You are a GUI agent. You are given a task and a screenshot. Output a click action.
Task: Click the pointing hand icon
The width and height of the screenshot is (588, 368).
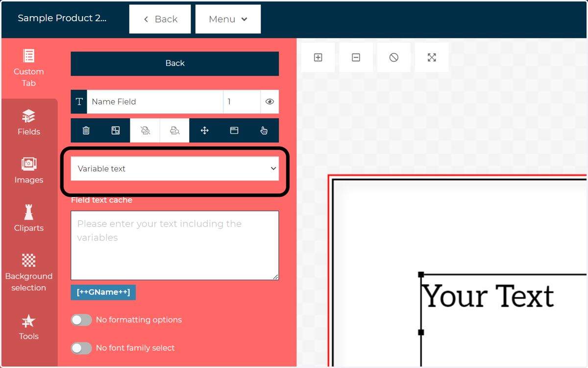pos(264,131)
